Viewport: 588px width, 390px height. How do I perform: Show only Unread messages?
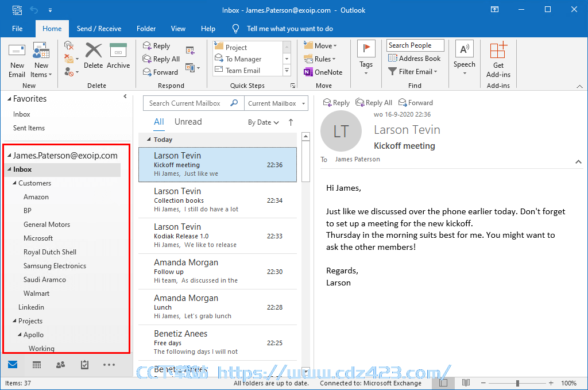pyautogui.click(x=188, y=122)
